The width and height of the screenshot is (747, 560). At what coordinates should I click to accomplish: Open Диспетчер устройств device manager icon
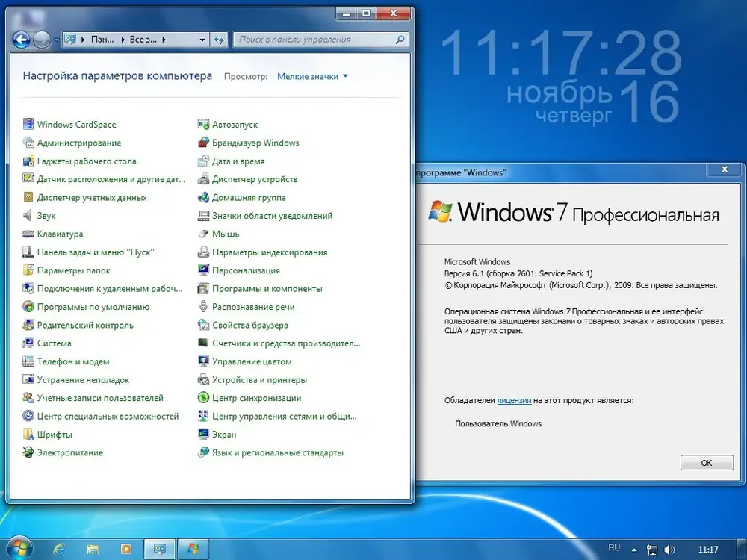click(x=203, y=179)
